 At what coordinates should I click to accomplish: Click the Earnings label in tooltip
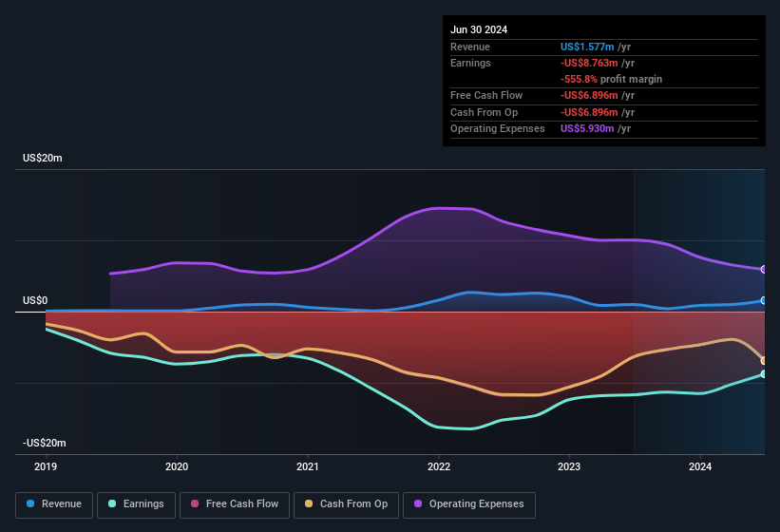pos(470,63)
